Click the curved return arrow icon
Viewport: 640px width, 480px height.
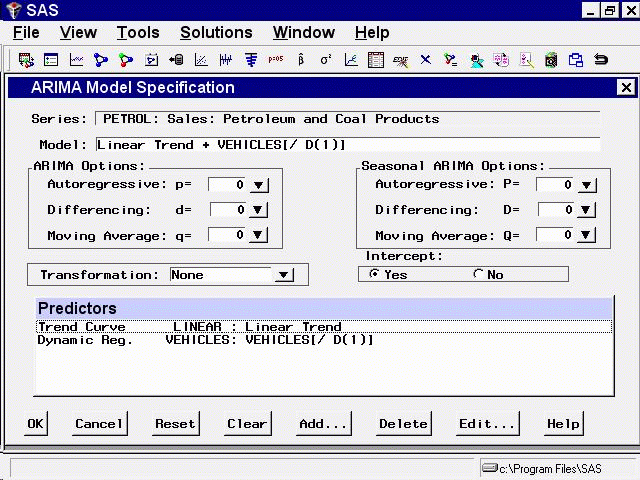click(601, 60)
